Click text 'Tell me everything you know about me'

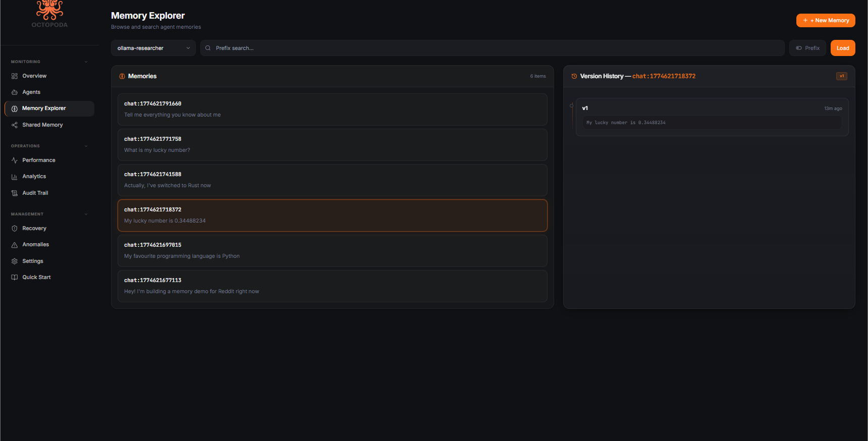(173, 115)
